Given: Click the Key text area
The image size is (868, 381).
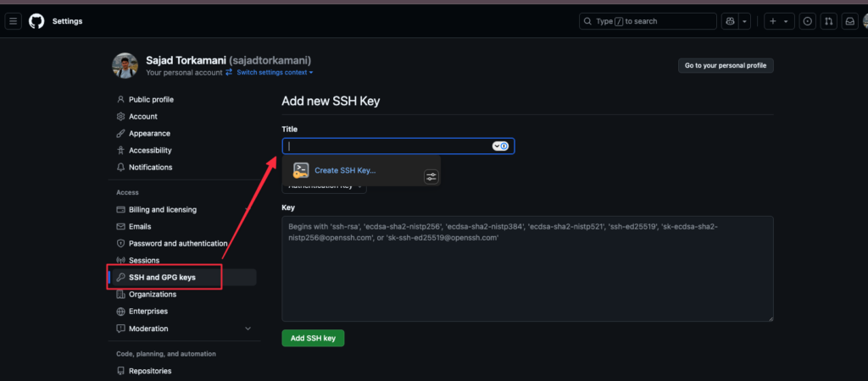Looking at the screenshot, I should click(527, 268).
